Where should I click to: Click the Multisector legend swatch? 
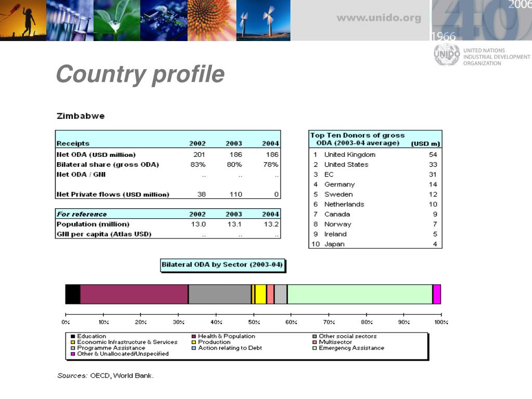tap(314, 342)
